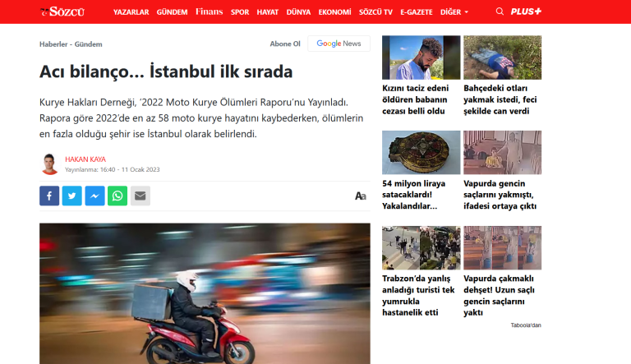Open the Finans section

(210, 12)
